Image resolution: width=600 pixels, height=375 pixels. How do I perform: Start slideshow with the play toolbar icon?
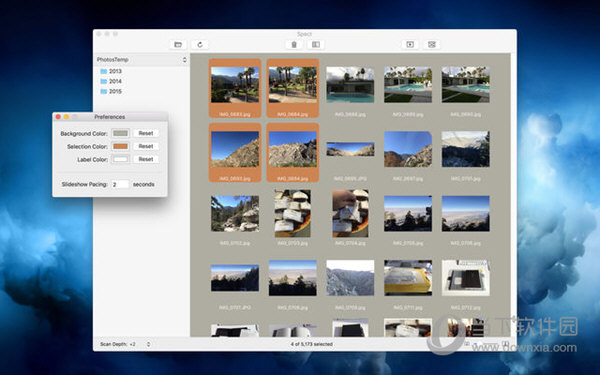(x=410, y=45)
